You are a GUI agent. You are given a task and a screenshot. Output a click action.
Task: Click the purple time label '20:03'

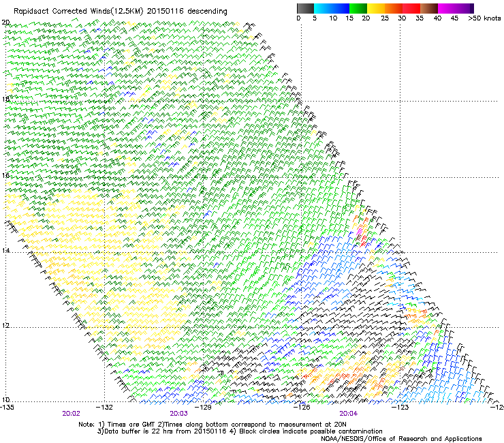pos(178,414)
